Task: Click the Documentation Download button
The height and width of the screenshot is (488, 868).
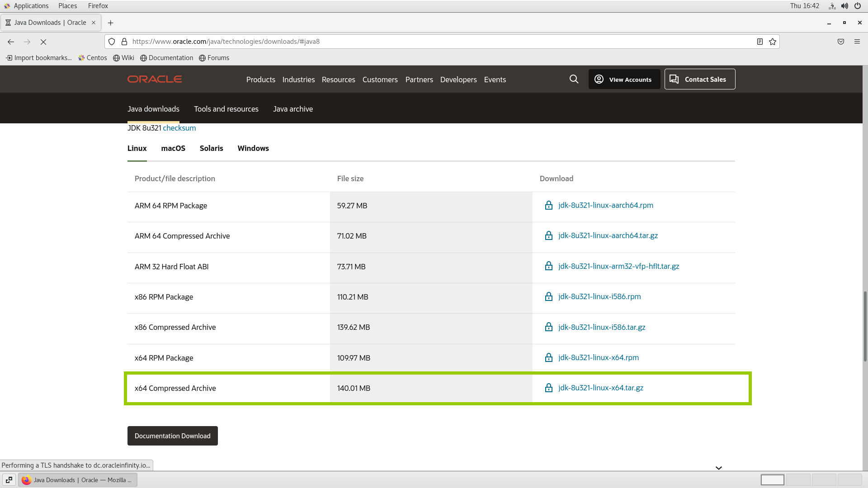Action: 172,436
